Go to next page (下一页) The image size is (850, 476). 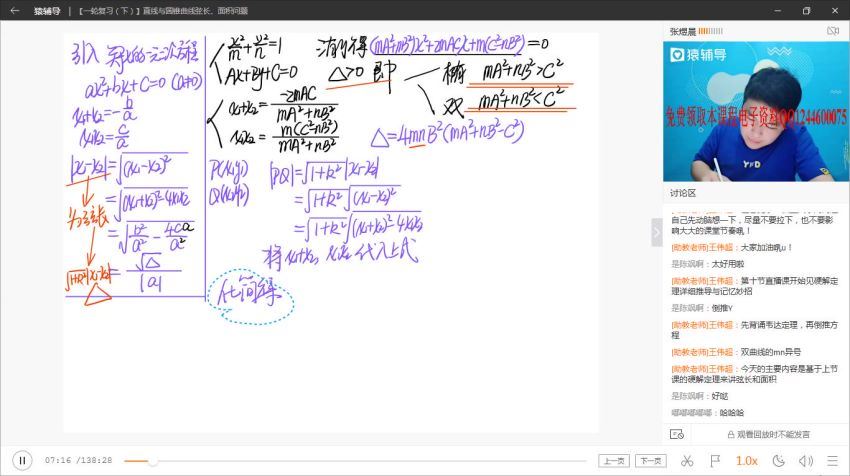pos(651,461)
